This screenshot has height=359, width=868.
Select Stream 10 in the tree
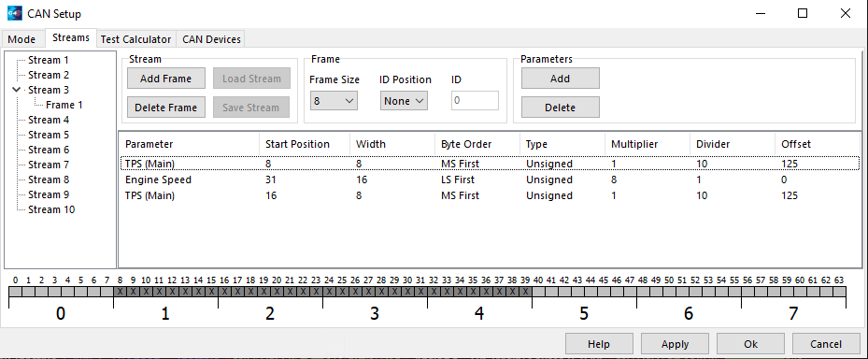pos(51,209)
